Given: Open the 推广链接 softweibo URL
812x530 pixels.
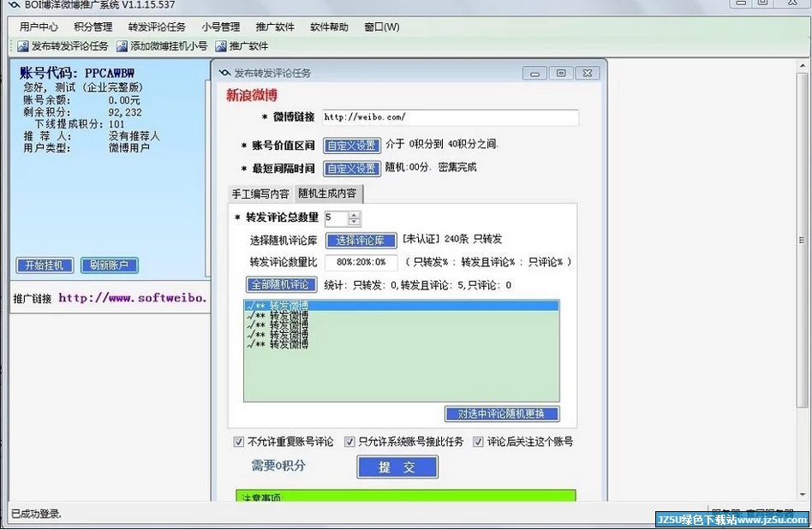Looking at the screenshot, I should [x=133, y=298].
